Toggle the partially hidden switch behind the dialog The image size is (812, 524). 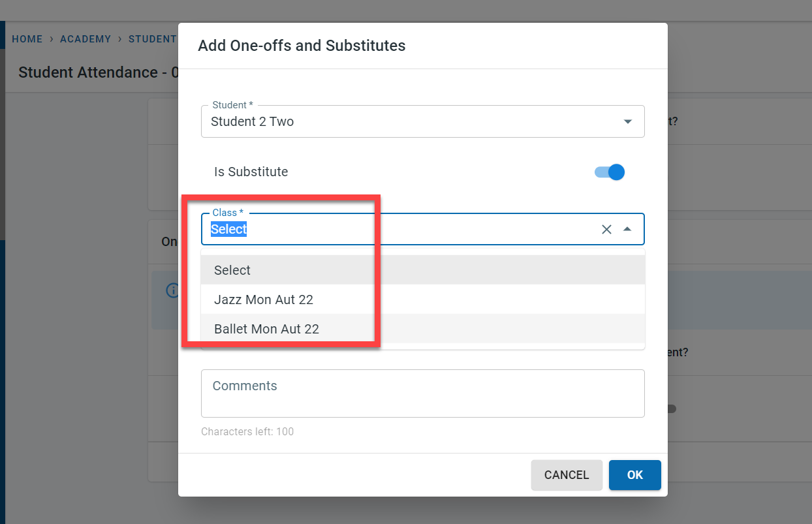point(671,409)
